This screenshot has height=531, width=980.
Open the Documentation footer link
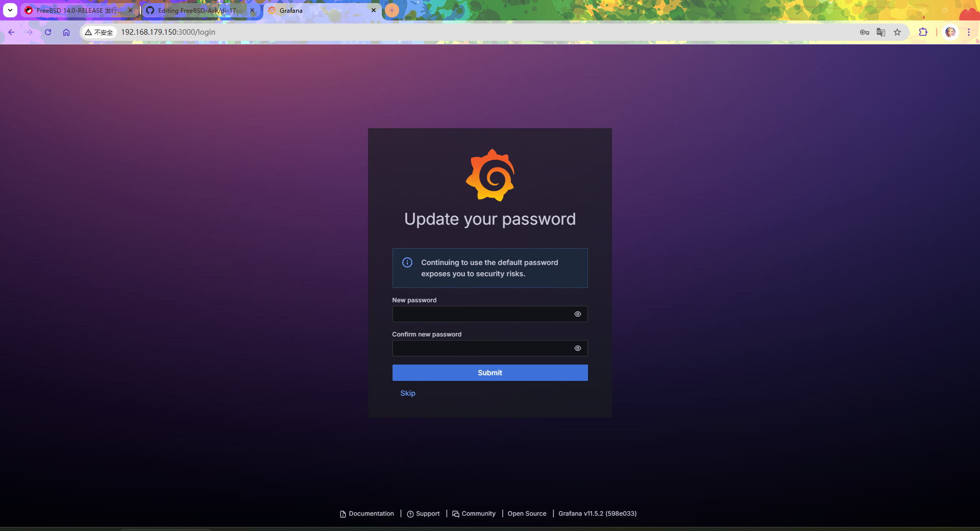[367, 514]
